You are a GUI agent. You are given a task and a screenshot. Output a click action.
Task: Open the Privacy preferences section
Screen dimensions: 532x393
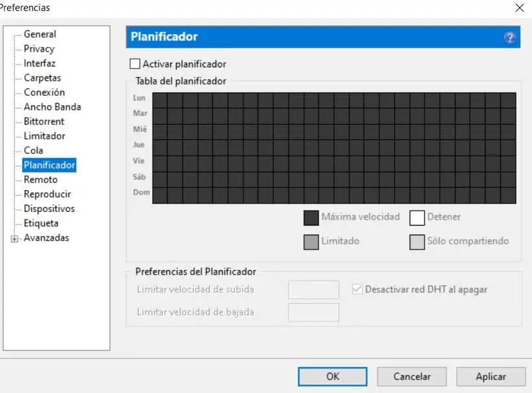(39, 48)
